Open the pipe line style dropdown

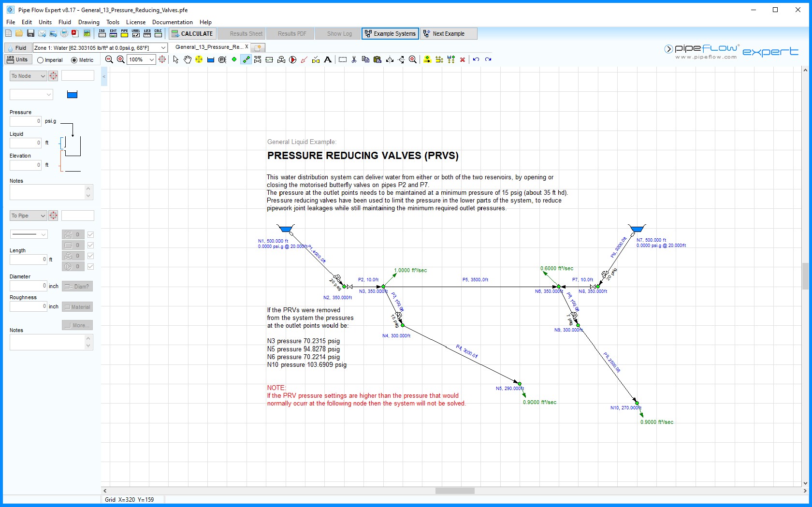[29, 234]
